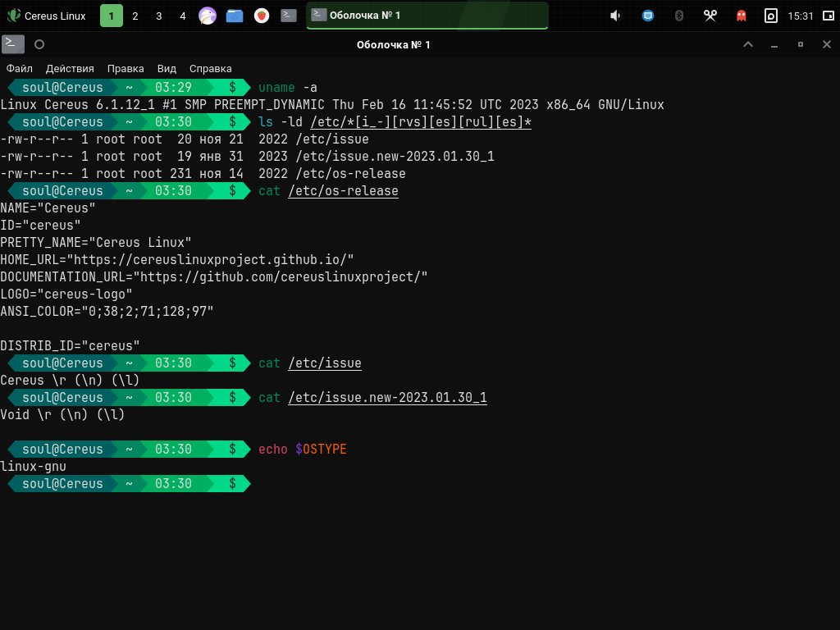Open the Правка menu
The image size is (840, 630).
click(126, 69)
